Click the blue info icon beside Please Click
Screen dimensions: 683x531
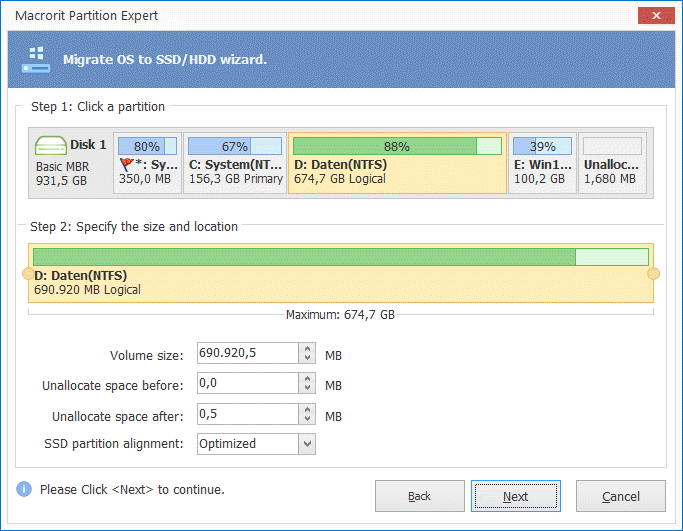click(24, 489)
